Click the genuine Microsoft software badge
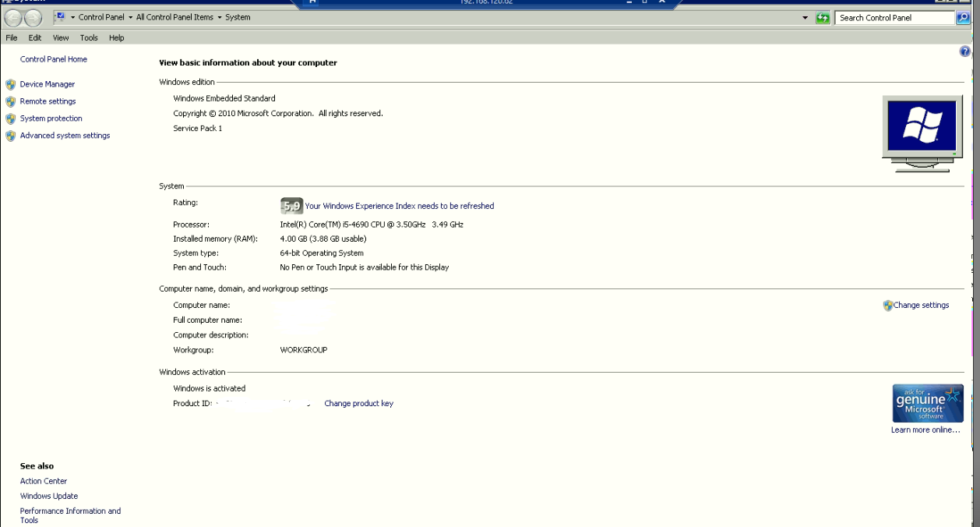Viewport: 980px width, 527px height. tap(928, 403)
